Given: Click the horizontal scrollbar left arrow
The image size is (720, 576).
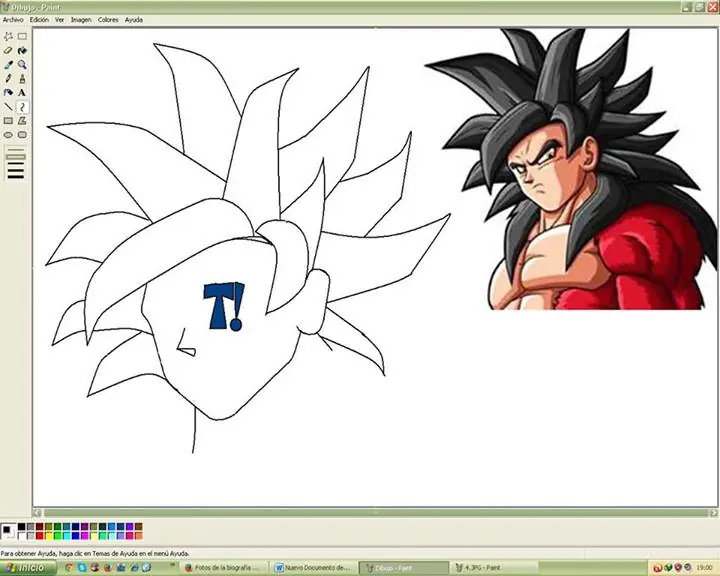Looking at the screenshot, I should 38,513.
